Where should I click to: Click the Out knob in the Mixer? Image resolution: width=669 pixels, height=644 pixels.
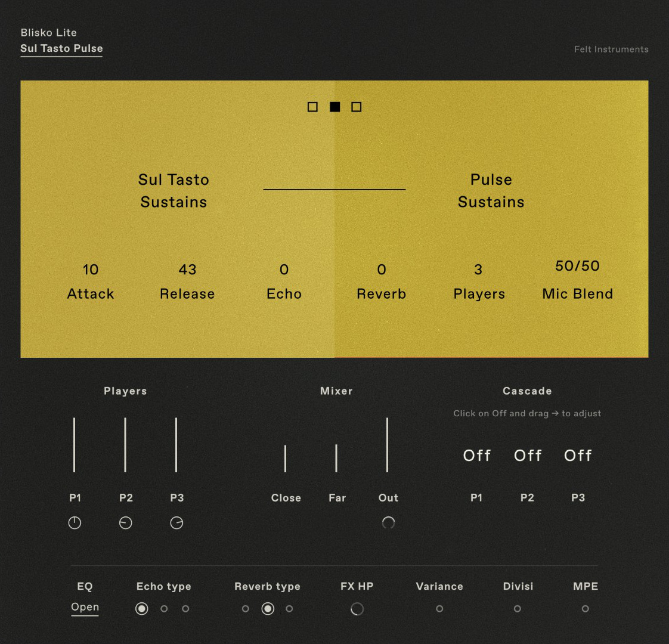click(x=388, y=523)
